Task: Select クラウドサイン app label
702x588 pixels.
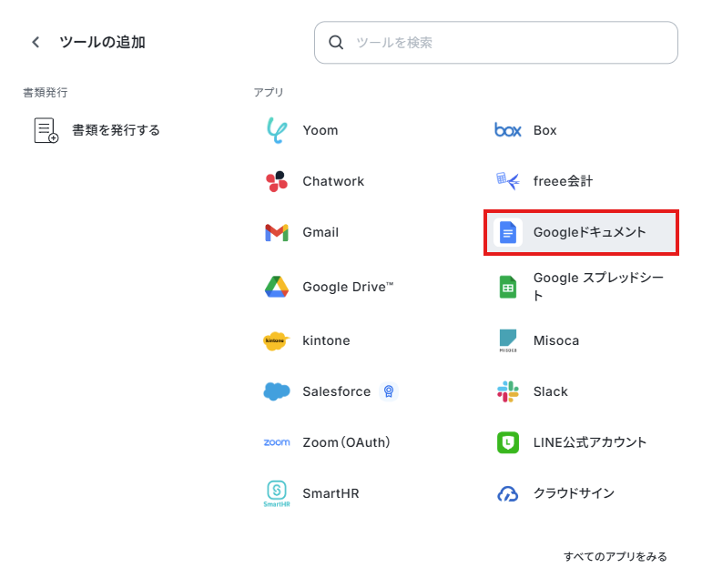Action: click(x=574, y=493)
